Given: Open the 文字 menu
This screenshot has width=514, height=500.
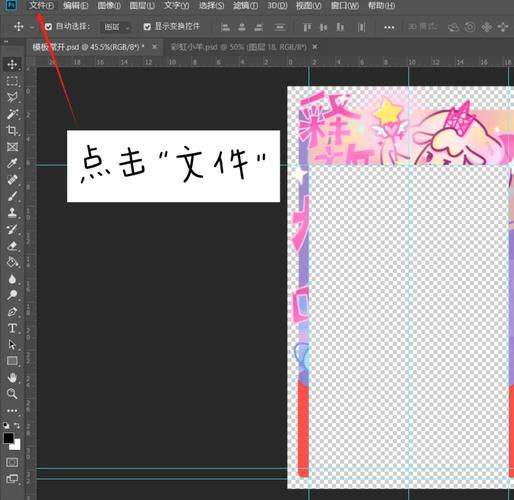Looking at the screenshot, I should pyautogui.click(x=177, y=6).
